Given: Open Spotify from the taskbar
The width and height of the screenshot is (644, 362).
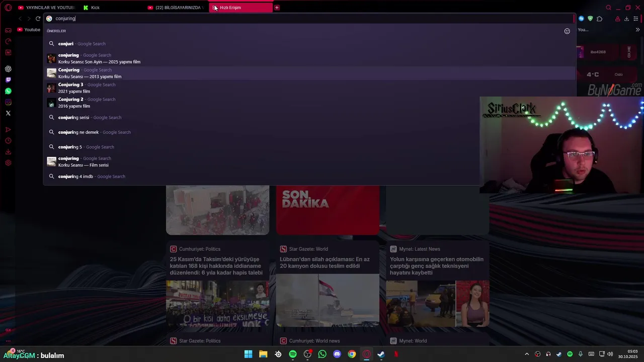Looking at the screenshot, I should click(293, 354).
